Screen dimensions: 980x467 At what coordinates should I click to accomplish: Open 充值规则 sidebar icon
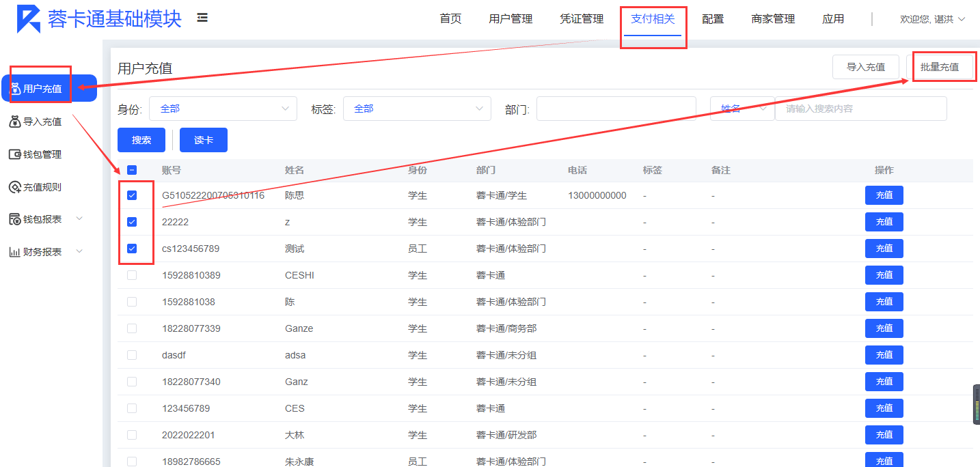(15, 187)
